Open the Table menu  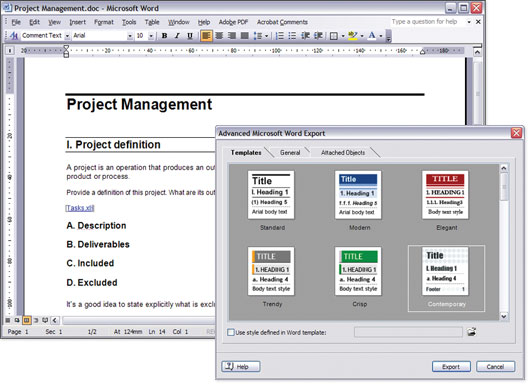[x=152, y=22]
